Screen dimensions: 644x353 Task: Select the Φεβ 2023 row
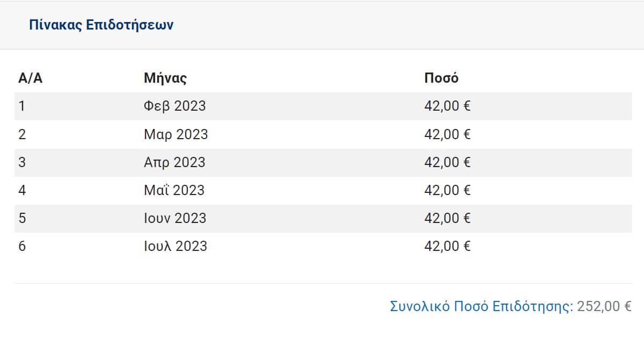[323, 106]
